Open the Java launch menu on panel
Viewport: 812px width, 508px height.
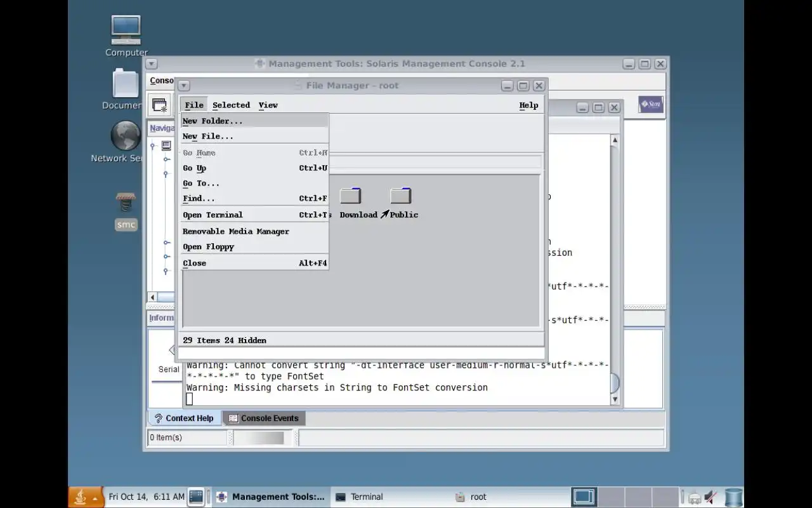click(86, 497)
